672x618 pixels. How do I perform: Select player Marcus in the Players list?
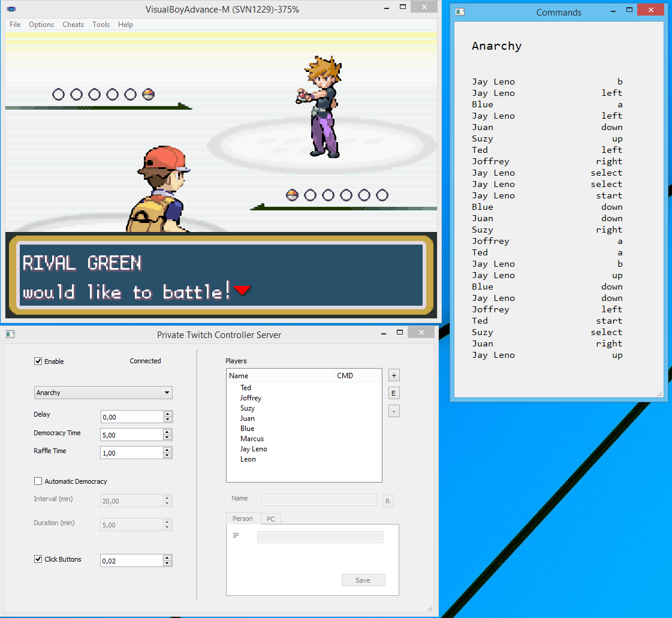tap(252, 438)
